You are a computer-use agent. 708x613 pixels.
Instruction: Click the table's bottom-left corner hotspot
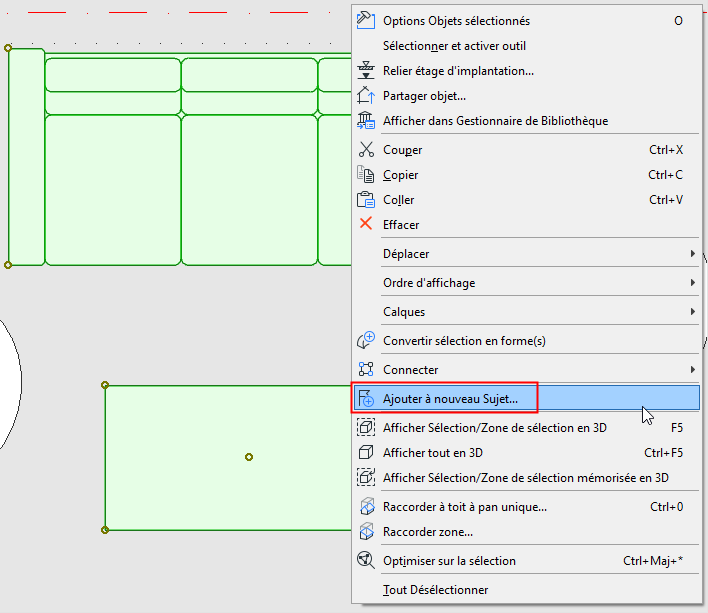click(x=105, y=530)
